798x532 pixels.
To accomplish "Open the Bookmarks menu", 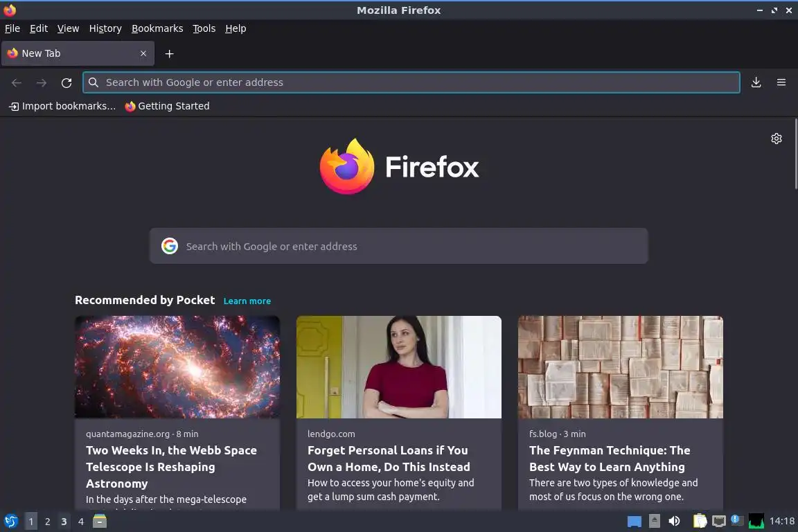I will (x=157, y=28).
